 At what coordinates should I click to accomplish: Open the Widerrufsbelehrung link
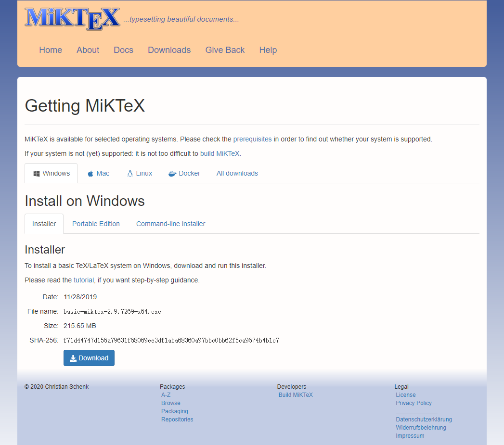click(x=421, y=428)
